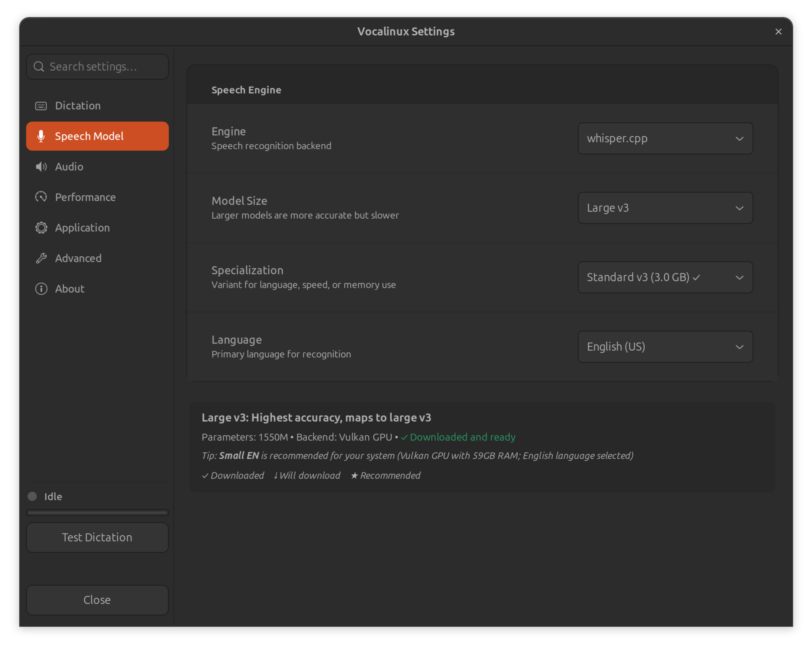Focus the Search settings field
This screenshot has width=812, height=648.
(x=97, y=67)
